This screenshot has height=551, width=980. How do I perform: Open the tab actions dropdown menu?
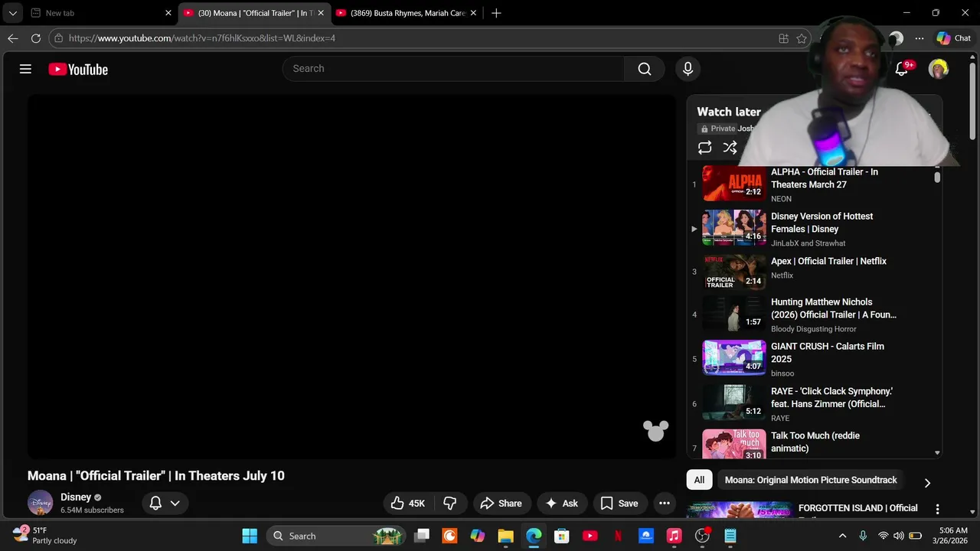[12, 13]
